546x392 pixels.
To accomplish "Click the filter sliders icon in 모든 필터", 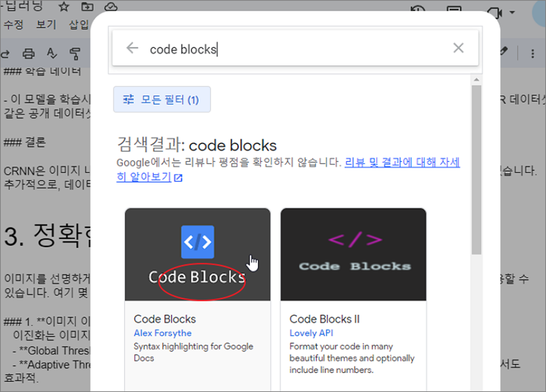I will click(128, 100).
